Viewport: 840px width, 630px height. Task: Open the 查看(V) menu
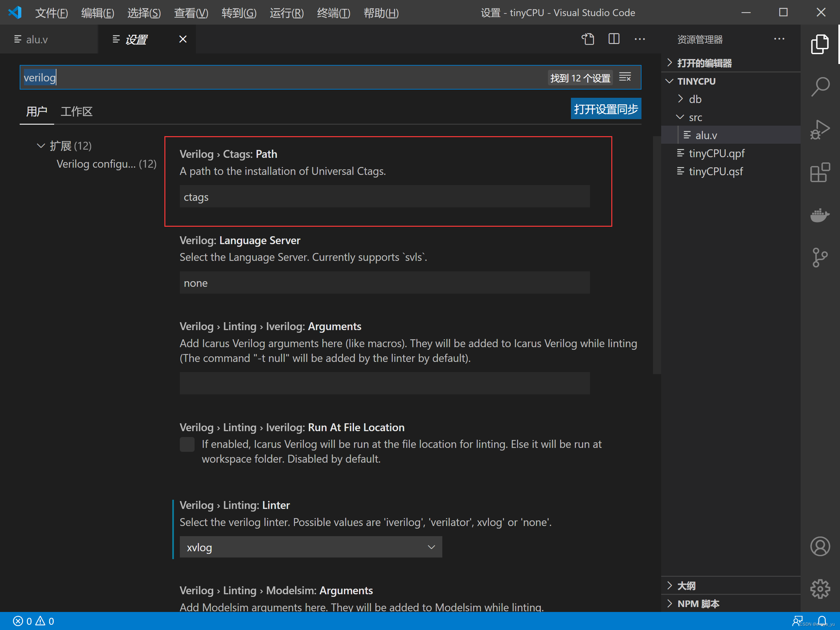pos(191,12)
